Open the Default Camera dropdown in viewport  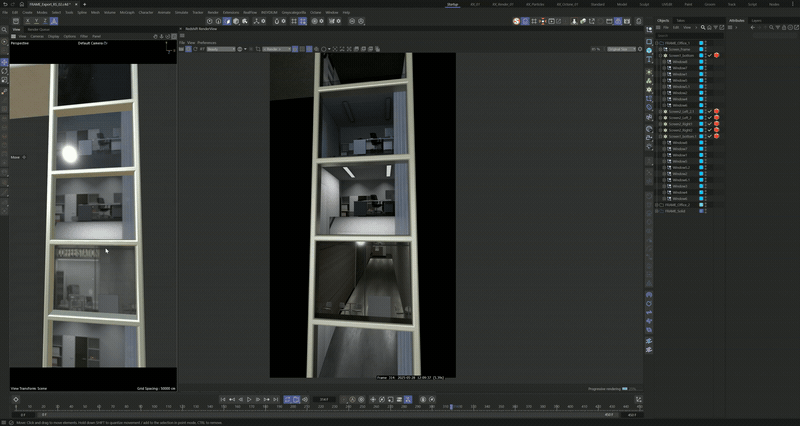coord(93,43)
